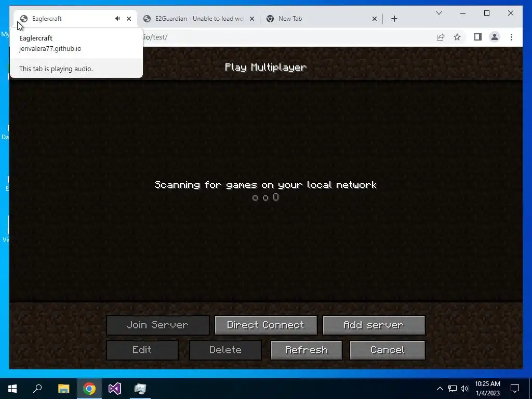532x399 pixels.
Task: Switch to the E2Guardian tab
Action: point(199,19)
